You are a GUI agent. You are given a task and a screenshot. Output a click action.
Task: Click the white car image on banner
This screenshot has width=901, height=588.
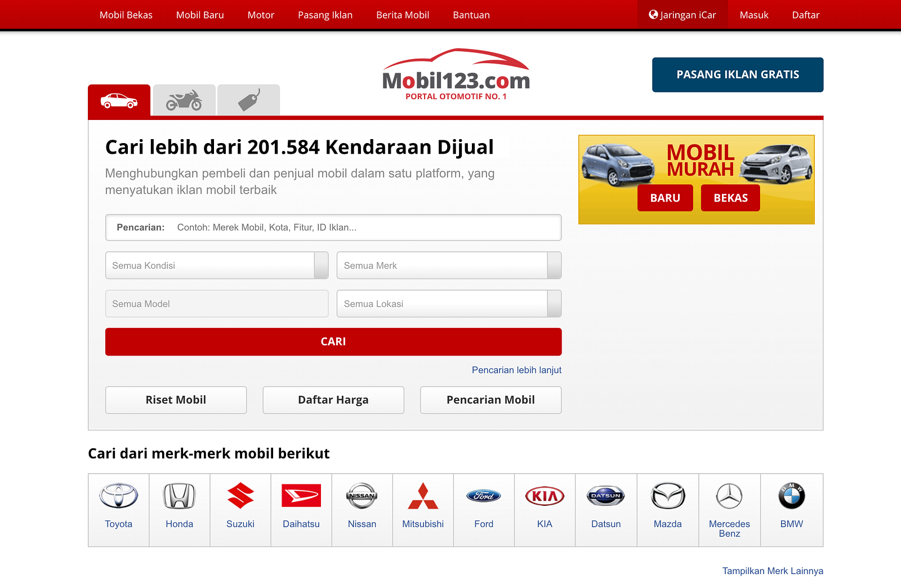tap(777, 164)
